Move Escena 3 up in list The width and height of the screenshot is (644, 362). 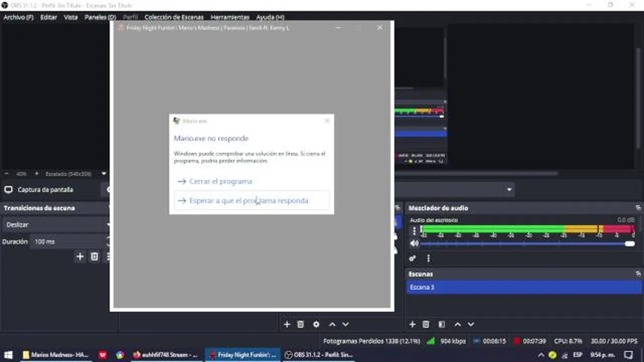coord(457,324)
